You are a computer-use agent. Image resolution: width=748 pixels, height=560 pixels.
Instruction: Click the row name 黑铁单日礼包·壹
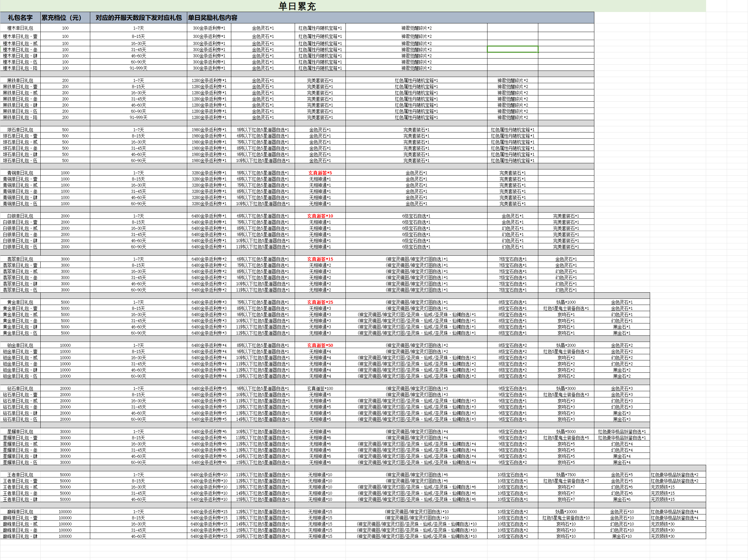(20, 87)
